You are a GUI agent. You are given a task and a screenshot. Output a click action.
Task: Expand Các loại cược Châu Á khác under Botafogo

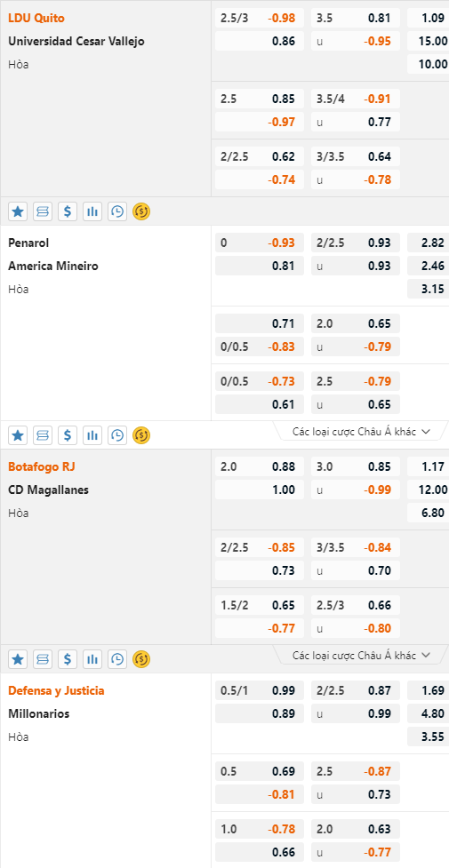361,656
